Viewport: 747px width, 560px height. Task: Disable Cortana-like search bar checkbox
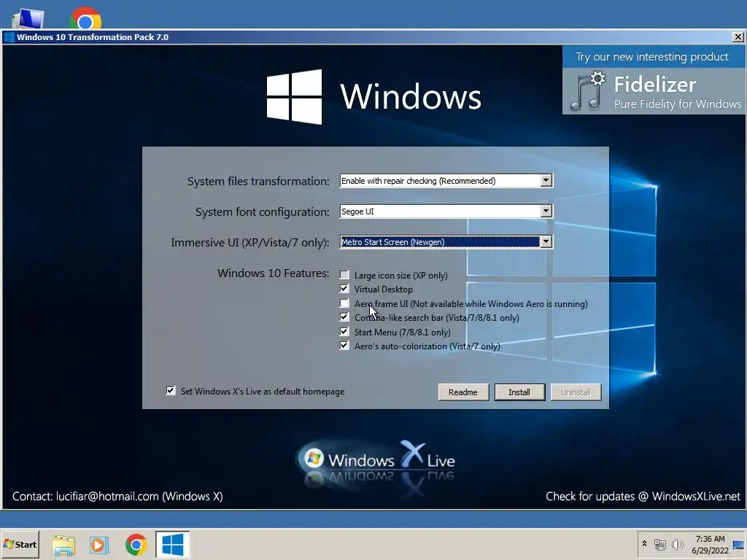pos(344,317)
